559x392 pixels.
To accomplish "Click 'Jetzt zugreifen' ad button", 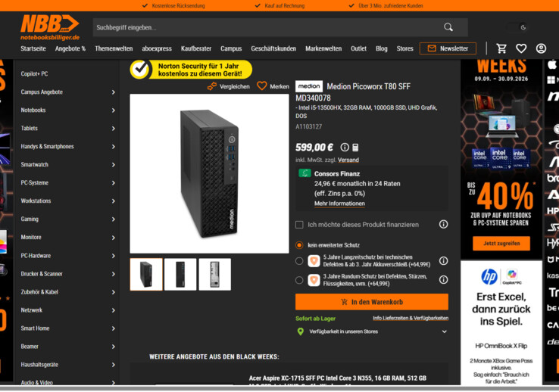I will (x=501, y=244).
